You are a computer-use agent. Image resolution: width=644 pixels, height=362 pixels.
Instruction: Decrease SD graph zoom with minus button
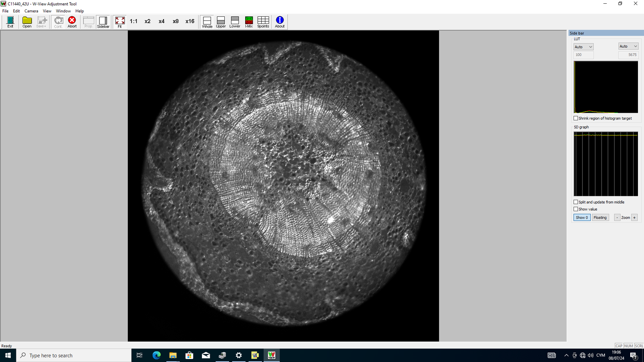tap(617, 217)
